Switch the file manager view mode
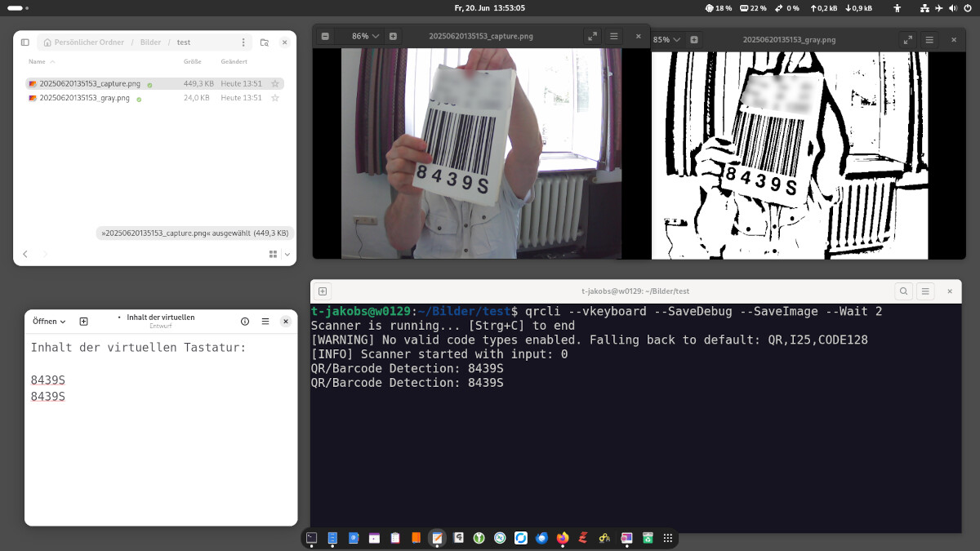The width and height of the screenshot is (980, 551). [x=273, y=255]
